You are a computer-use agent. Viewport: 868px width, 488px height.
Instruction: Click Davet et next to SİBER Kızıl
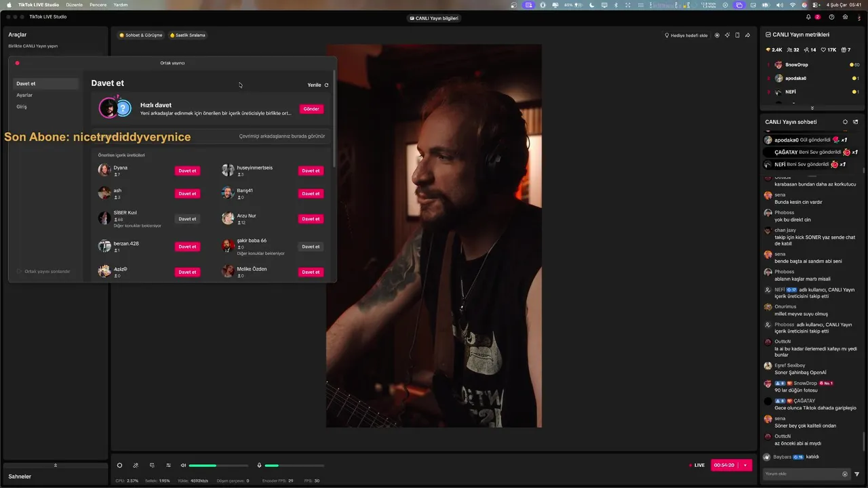[187, 219]
